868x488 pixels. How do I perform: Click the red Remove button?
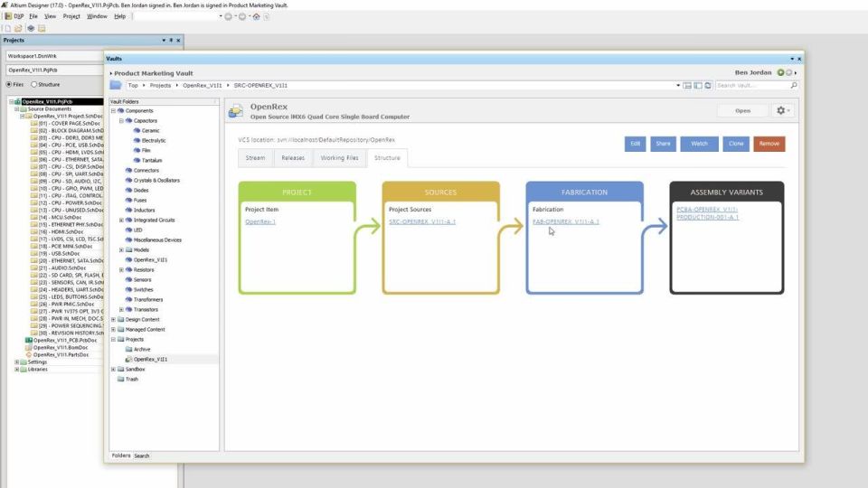(769, 144)
